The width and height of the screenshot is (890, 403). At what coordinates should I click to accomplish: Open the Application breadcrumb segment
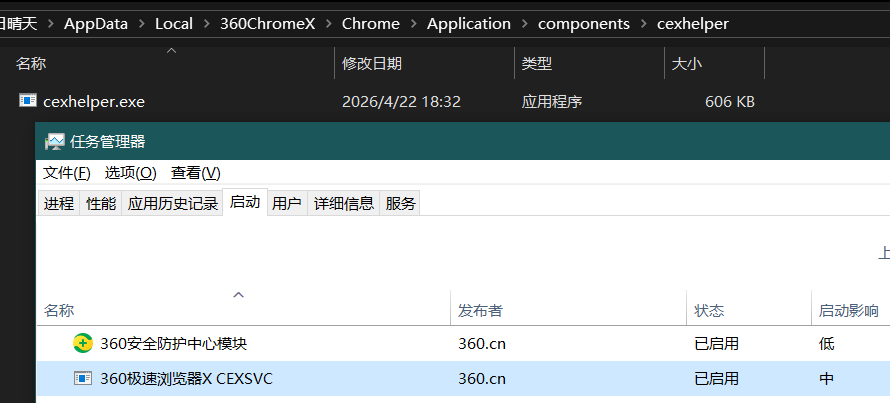coord(469,24)
